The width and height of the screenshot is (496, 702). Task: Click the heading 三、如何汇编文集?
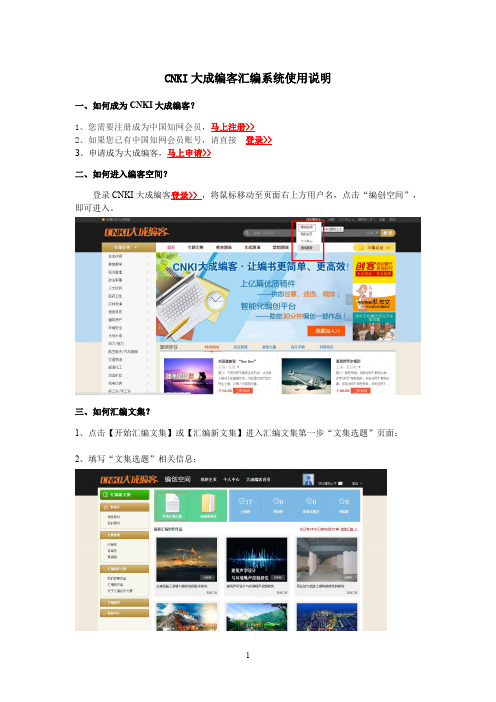coord(112,411)
